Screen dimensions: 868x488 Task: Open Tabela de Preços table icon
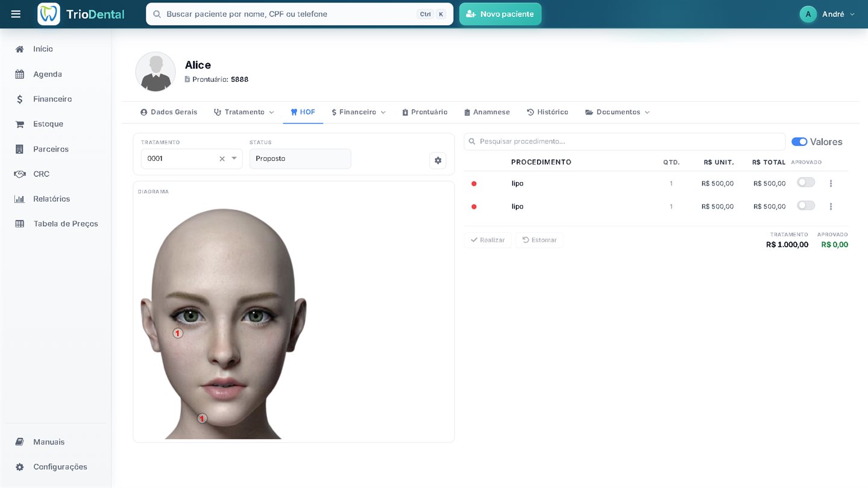(20, 224)
